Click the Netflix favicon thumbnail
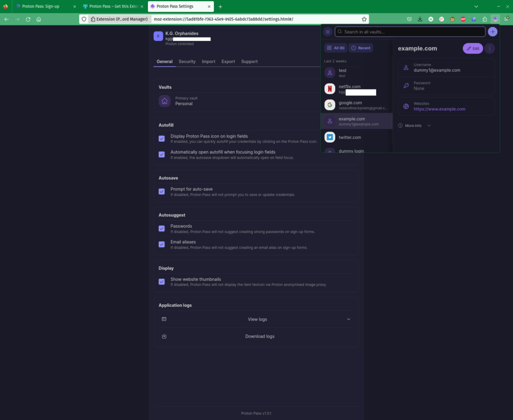 (x=330, y=89)
